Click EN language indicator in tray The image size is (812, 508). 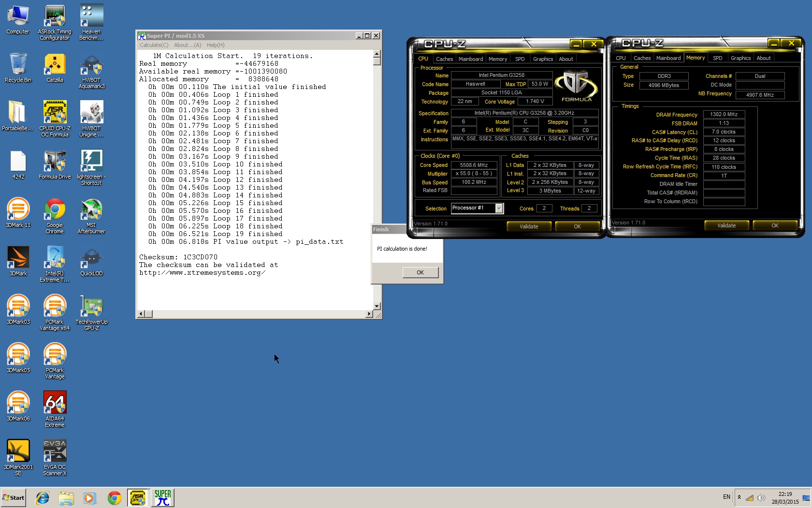click(726, 497)
